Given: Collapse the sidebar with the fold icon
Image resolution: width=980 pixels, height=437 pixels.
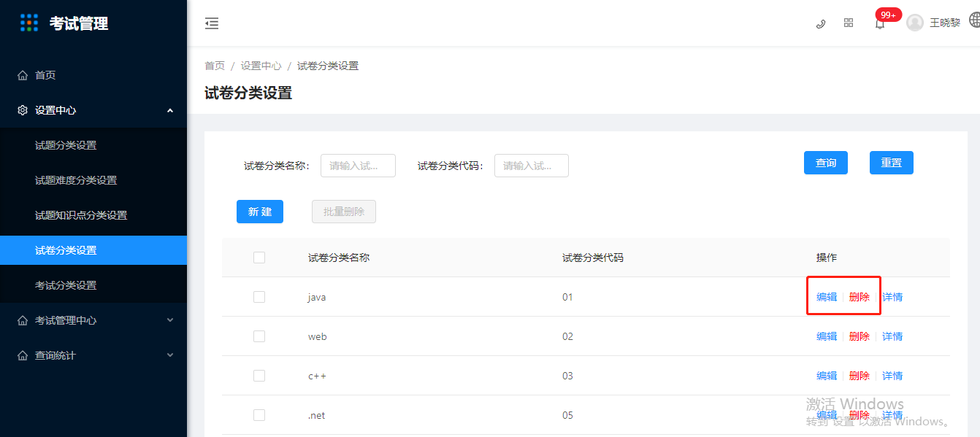Looking at the screenshot, I should coord(212,23).
